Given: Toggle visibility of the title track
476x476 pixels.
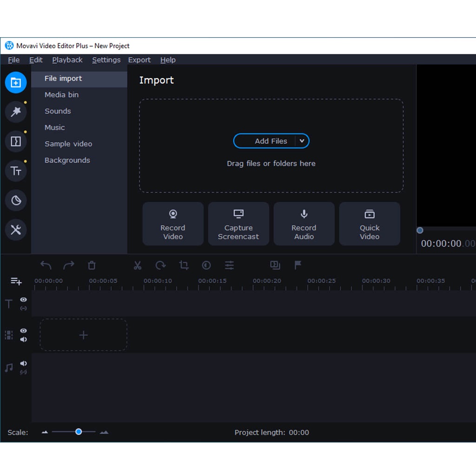Looking at the screenshot, I should click(x=23, y=300).
